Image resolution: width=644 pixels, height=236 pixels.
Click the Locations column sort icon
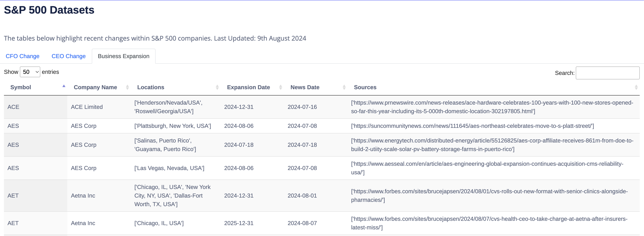217,87
